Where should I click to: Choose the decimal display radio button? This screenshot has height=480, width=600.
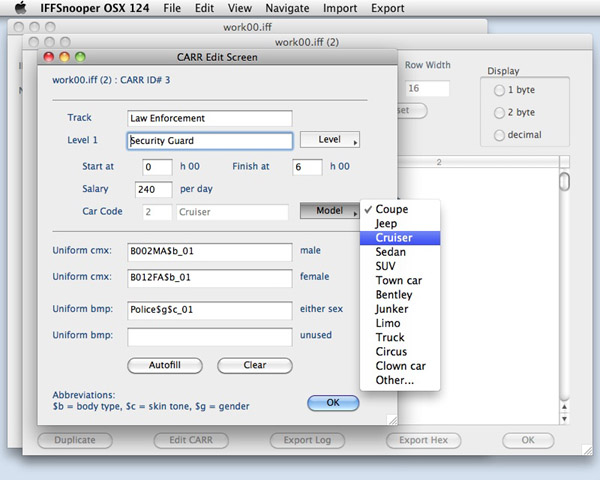(499, 135)
